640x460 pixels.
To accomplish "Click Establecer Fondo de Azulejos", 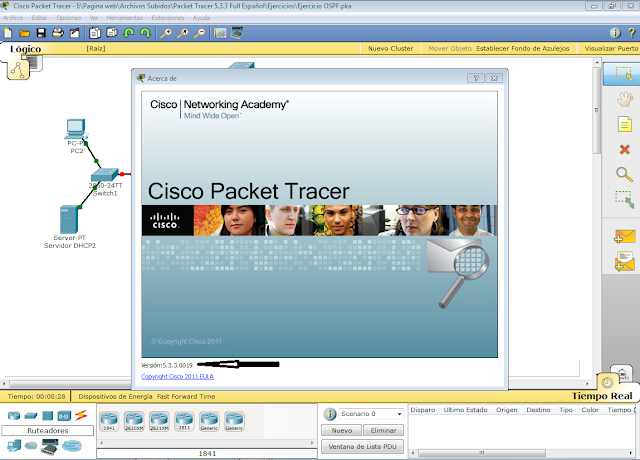I will point(522,49).
